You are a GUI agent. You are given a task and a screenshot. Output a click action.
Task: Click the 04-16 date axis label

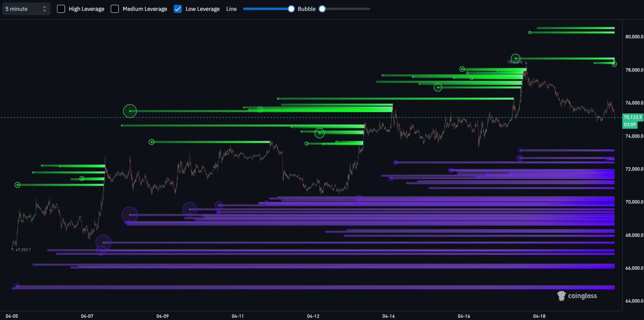[464, 316]
